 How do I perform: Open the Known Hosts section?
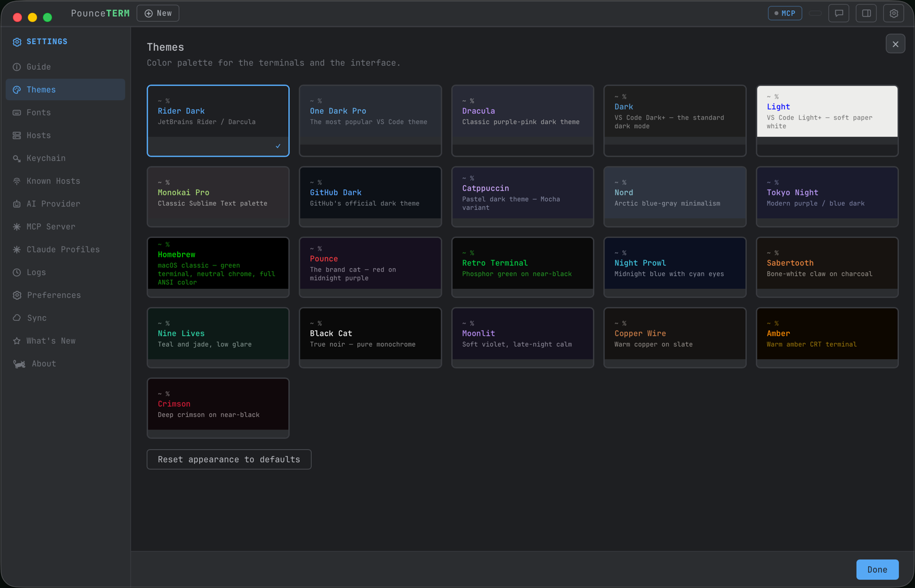[x=66, y=181]
